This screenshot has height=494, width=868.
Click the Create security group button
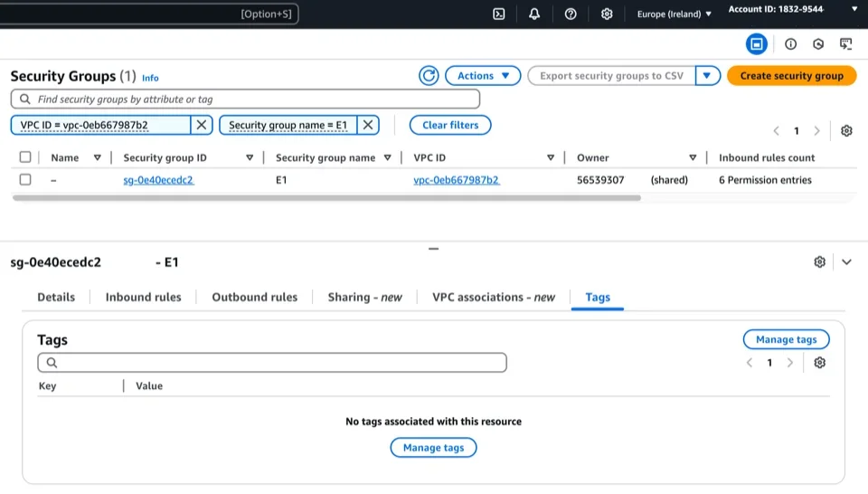coord(791,76)
